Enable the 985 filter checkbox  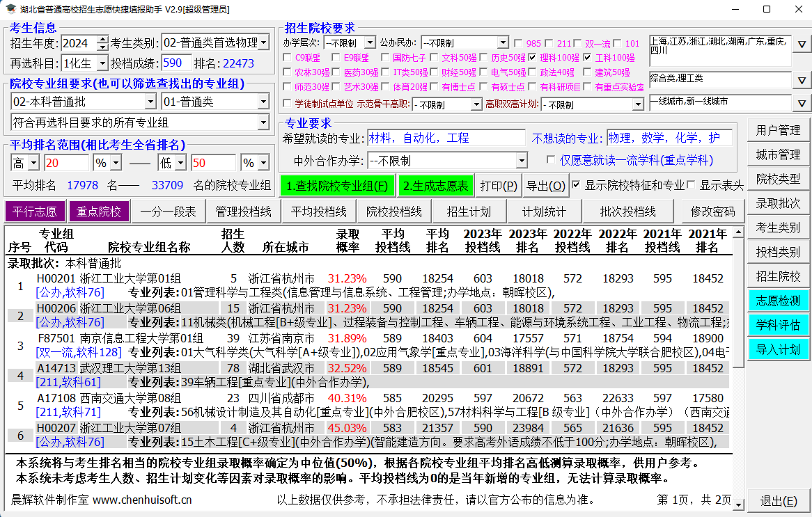point(517,43)
